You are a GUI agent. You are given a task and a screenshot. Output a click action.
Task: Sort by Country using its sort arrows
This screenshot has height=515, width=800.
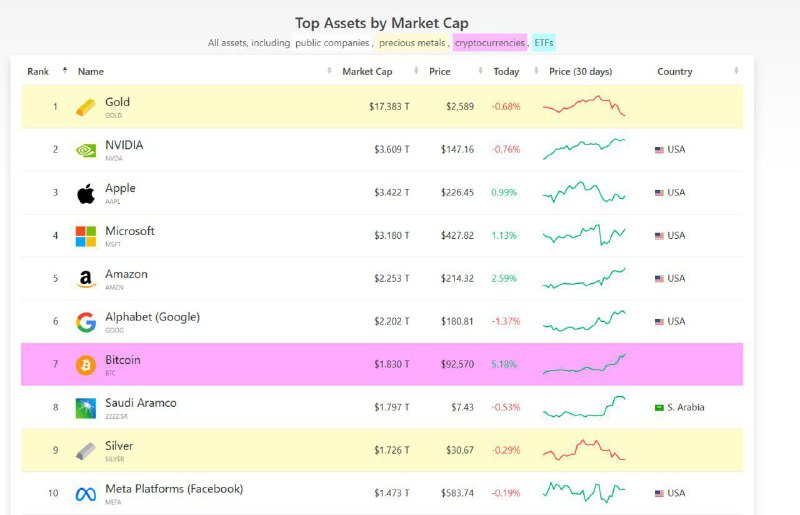(736, 70)
